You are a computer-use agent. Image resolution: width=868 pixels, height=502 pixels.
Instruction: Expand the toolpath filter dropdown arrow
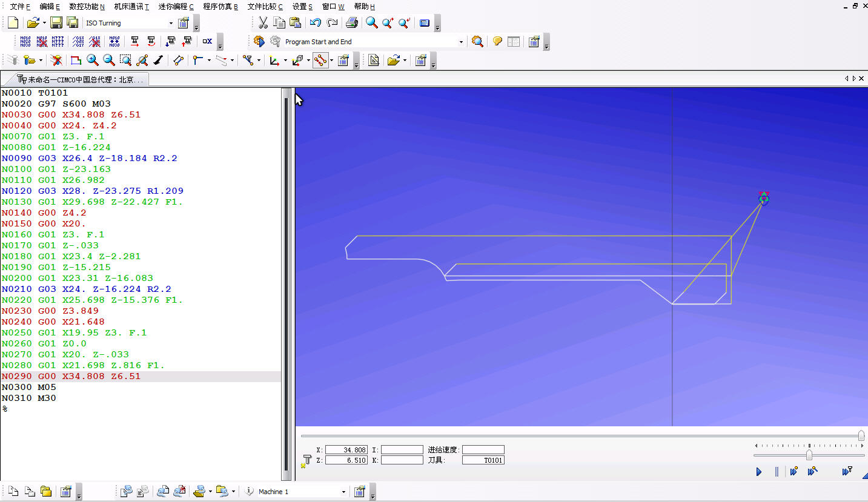pyautogui.click(x=259, y=60)
